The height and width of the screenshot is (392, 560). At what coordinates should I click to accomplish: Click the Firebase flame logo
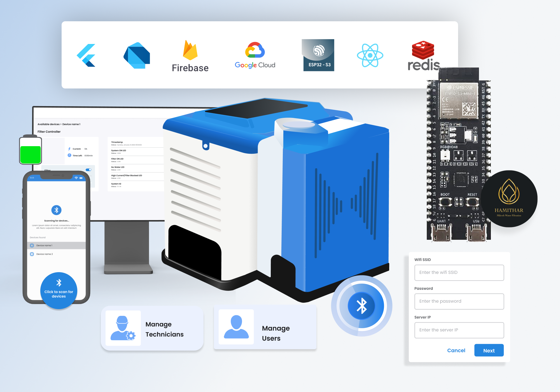190,51
